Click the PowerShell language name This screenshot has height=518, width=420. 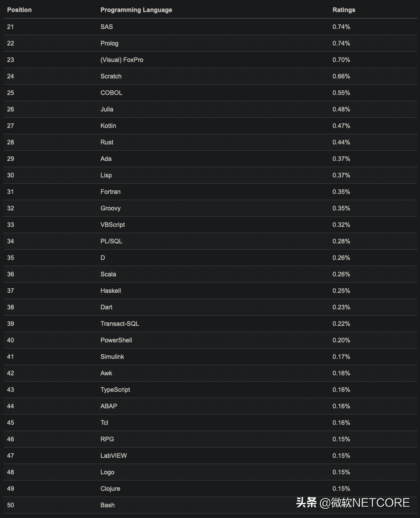116,340
